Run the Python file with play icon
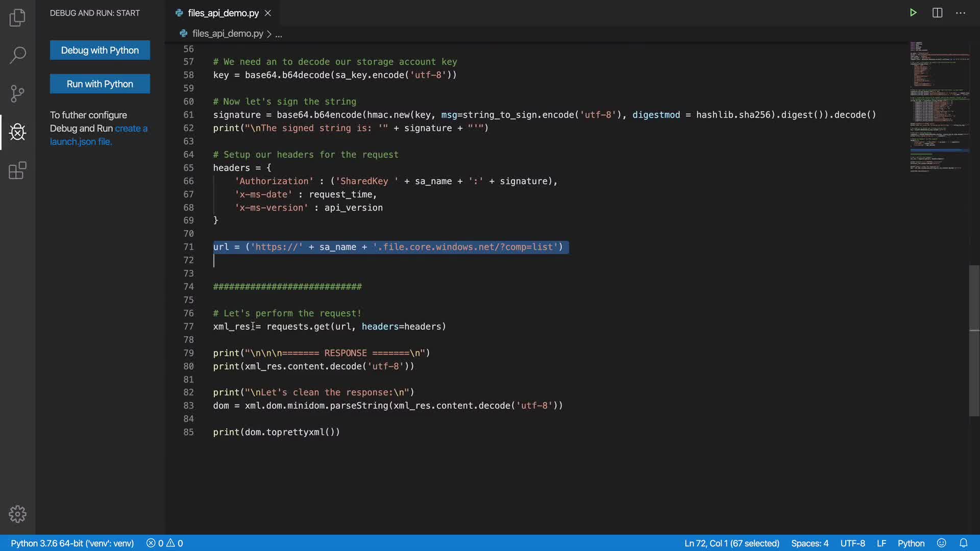980x551 pixels. [913, 13]
